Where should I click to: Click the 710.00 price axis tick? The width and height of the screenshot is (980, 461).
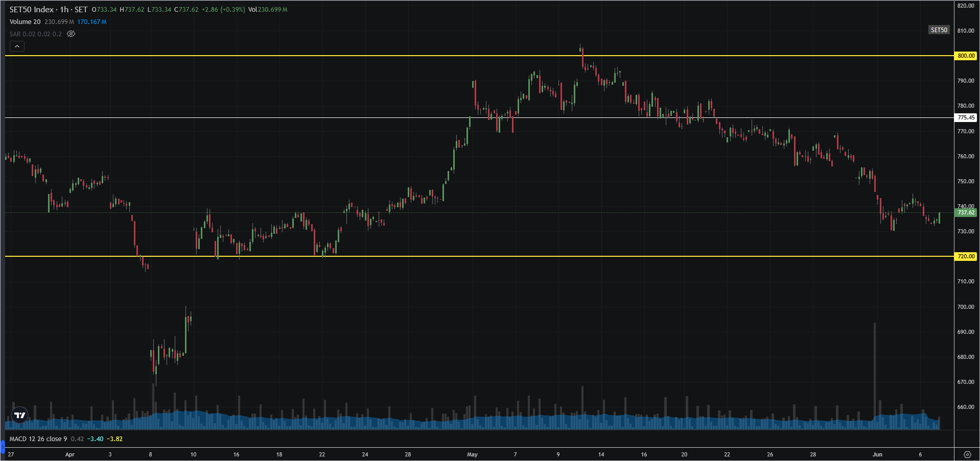pyautogui.click(x=966, y=281)
